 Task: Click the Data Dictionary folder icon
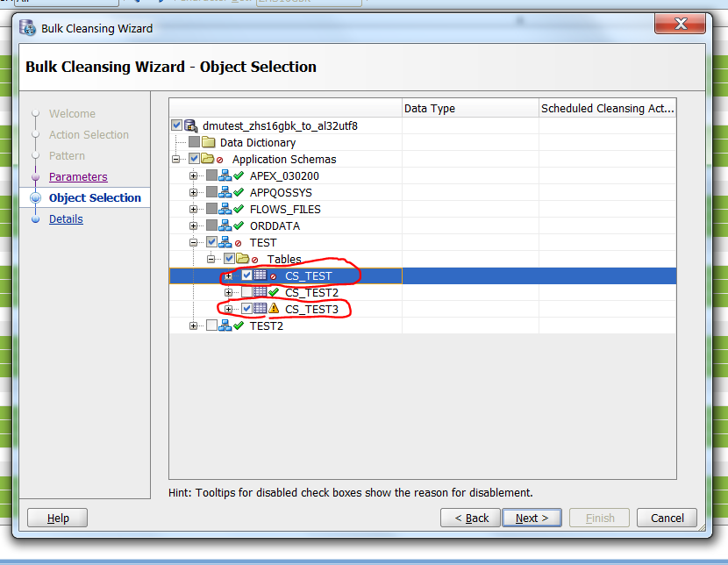[x=209, y=142]
